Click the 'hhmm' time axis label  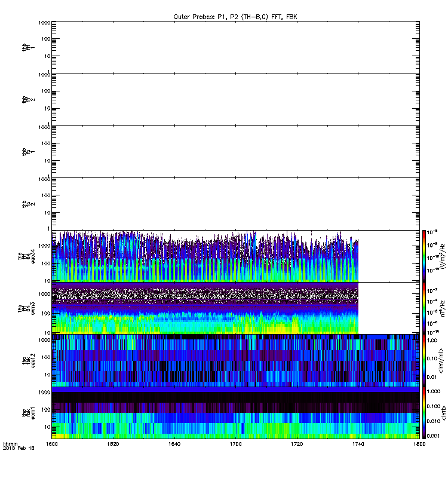point(10,444)
